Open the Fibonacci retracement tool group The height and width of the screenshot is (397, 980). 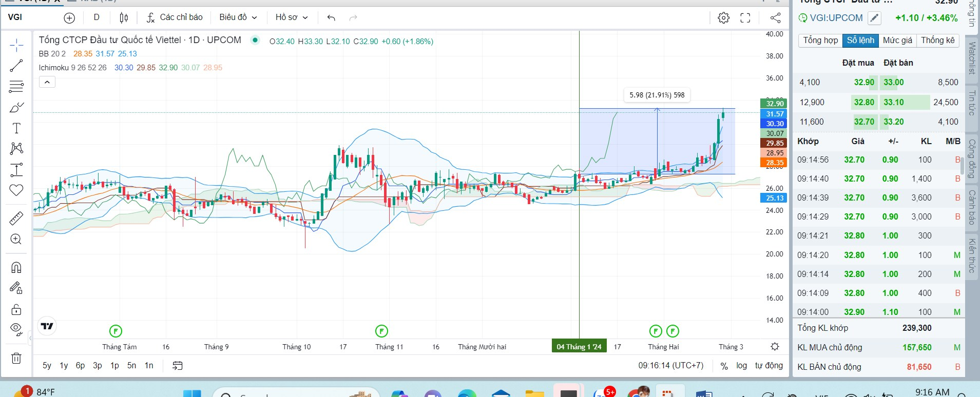click(x=16, y=86)
